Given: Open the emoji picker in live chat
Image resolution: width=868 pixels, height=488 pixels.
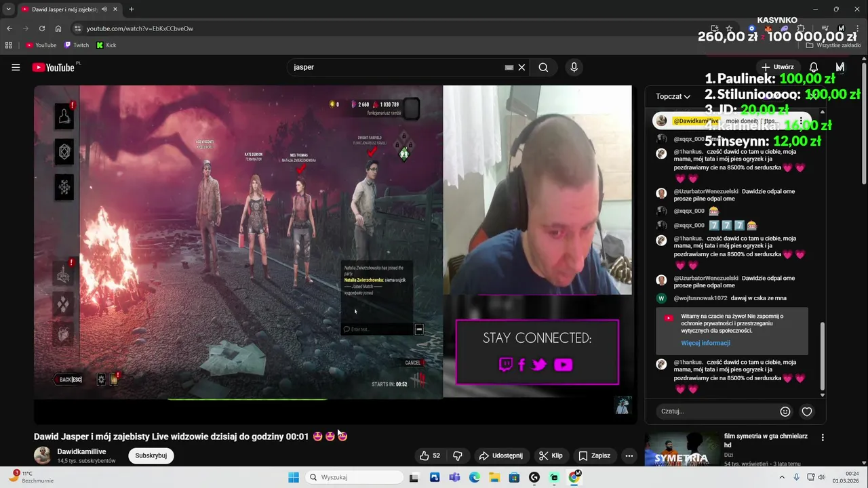Looking at the screenshot, I should point(785,411).
